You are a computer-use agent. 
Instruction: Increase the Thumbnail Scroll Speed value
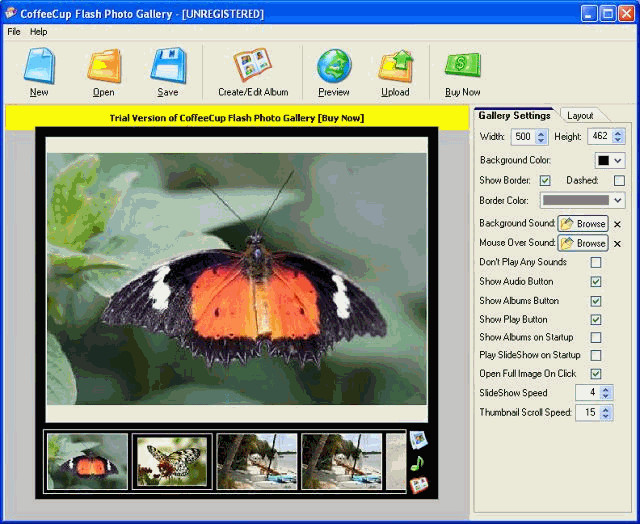pyautogui.click(x=606, y=409)
